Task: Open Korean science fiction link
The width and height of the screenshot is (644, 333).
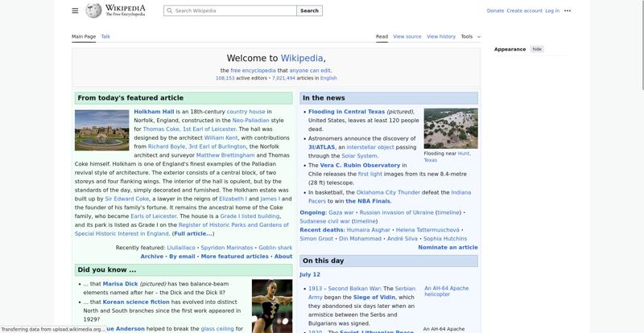Action: [x=136, y=302]
